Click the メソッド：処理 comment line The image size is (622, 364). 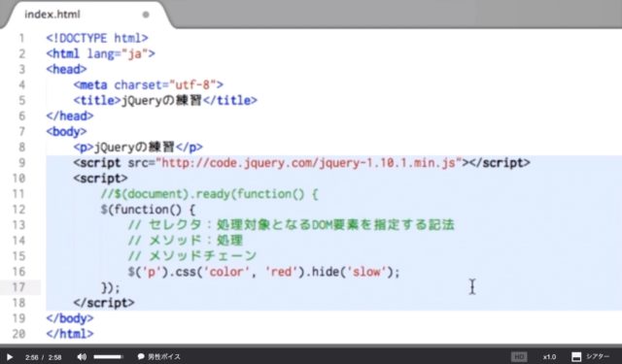point(186,241)
